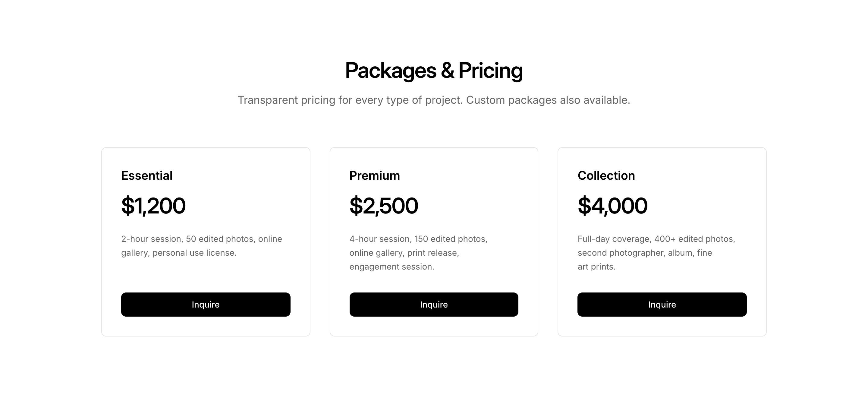Click the $2,500 price

(x=383, y=206)
